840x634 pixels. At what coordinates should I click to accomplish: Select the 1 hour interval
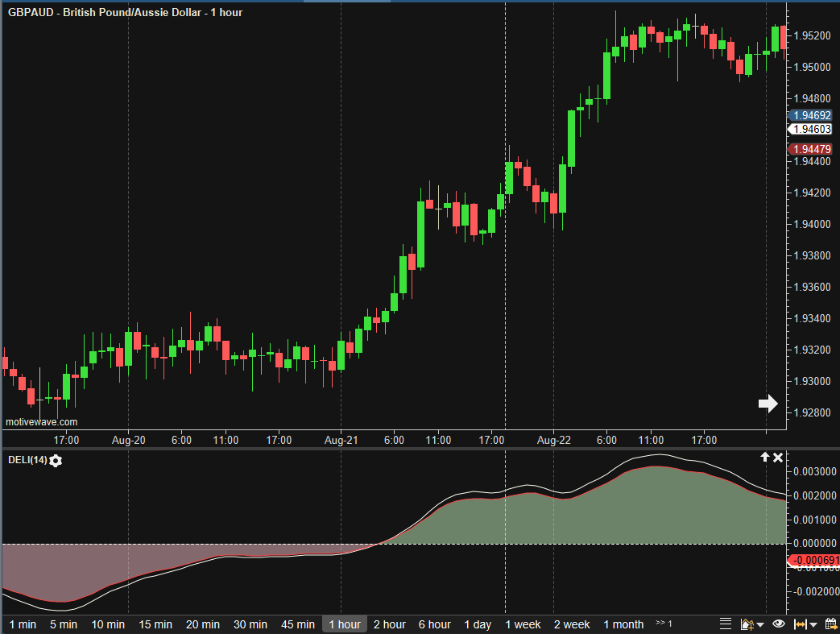[x=345, y=624]
